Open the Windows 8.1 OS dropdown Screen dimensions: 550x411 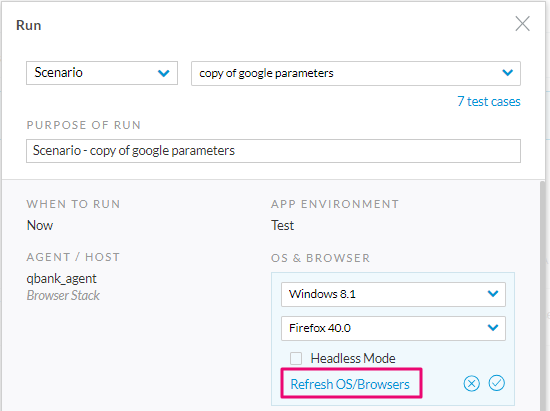point(393,294)
